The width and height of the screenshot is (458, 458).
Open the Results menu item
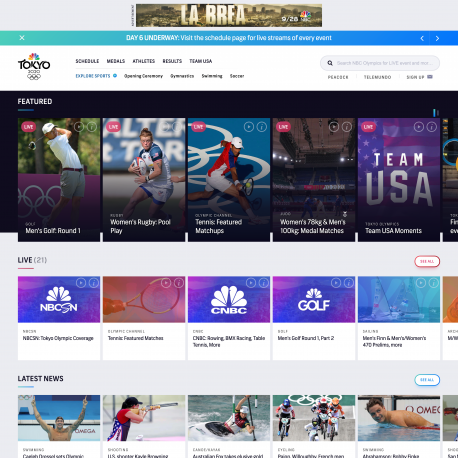click(x=172, y=61)
